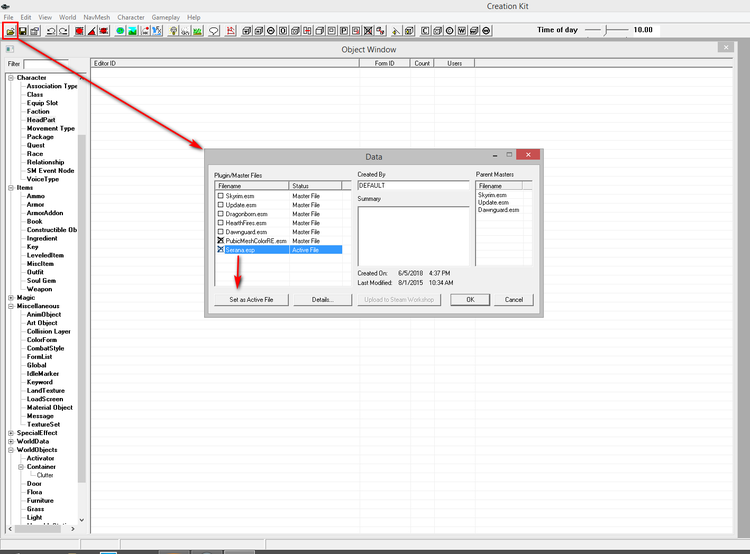750x554 pixels.
Task: Click the boxed letter W toolbar icon
Action: tap(462, 31)
